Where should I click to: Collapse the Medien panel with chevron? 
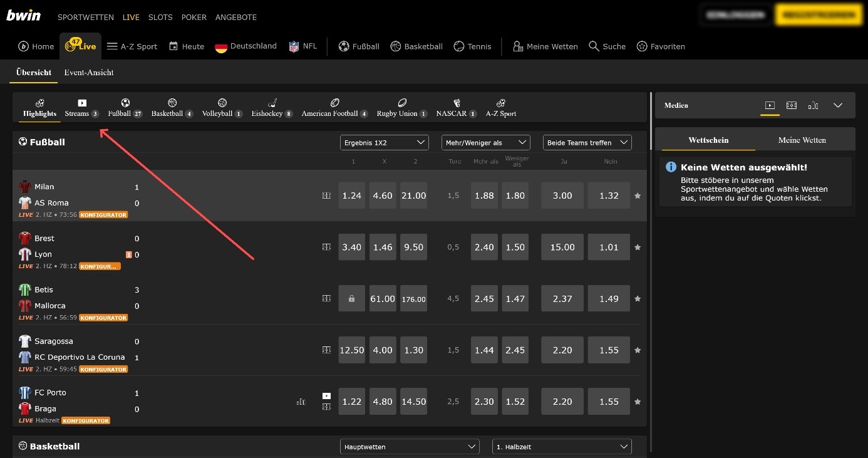(x=838, y=105)
